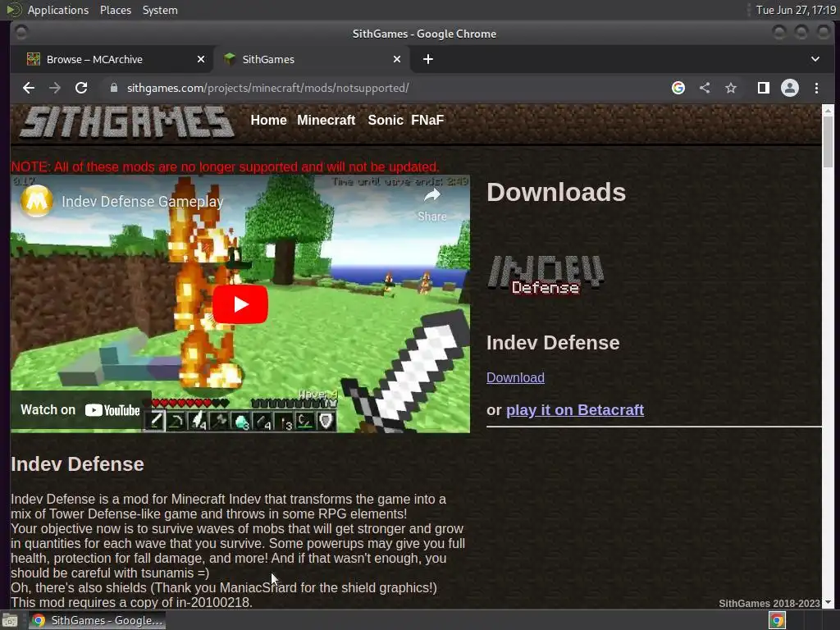Click the window menu button at title bar left
This screenshot has height=630, width=840.
[21, 33]
